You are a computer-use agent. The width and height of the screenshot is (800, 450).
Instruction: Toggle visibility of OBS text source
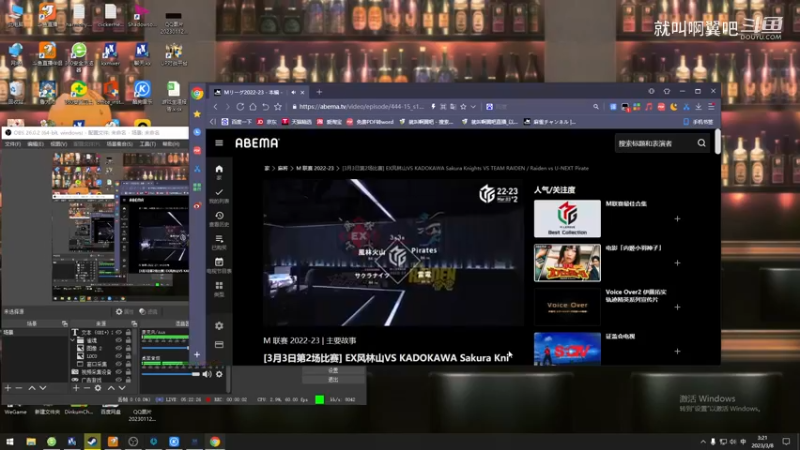click(x=118, y=332)
